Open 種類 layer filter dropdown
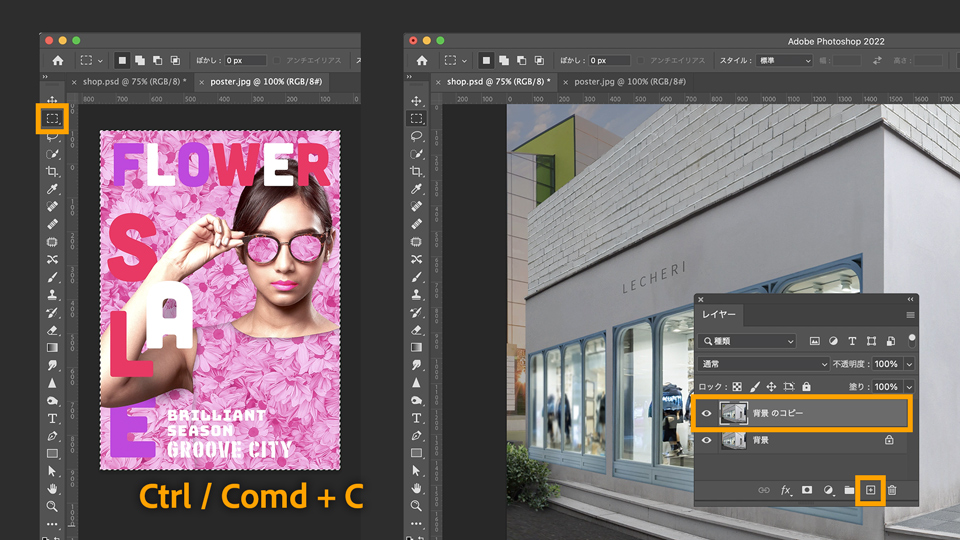 748,341
